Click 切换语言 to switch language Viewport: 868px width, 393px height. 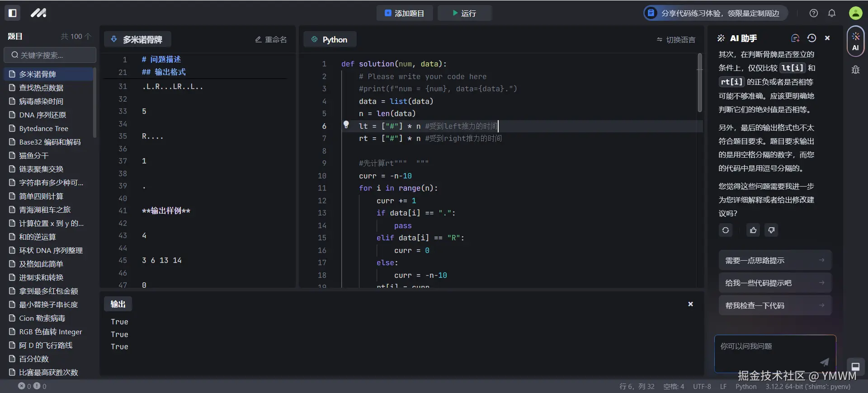[x=676, y=40]
